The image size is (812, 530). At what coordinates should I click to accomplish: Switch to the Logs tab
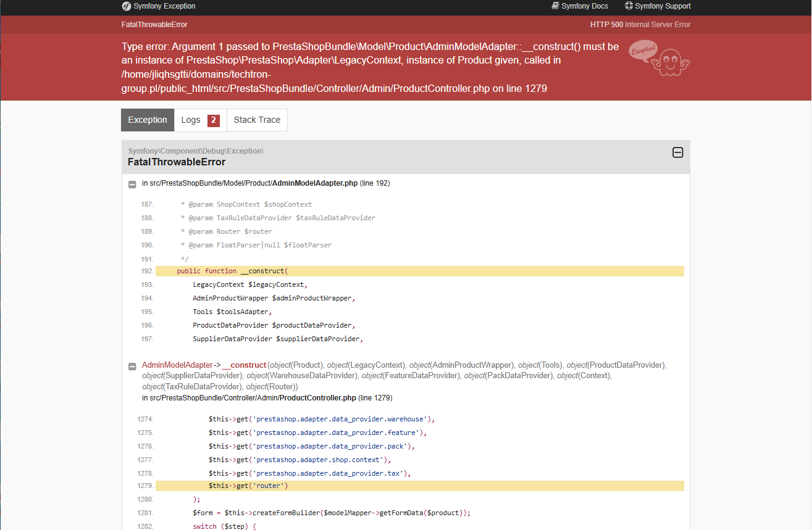click(200, 120)
